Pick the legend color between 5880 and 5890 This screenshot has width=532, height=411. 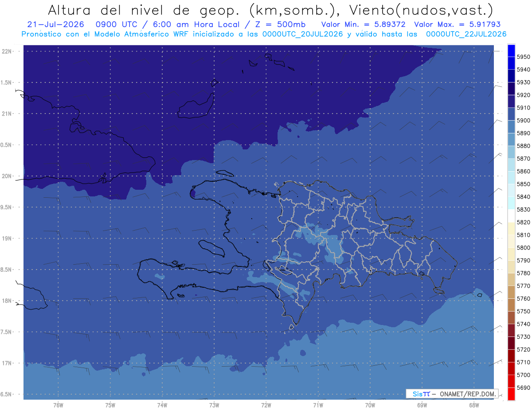pos(511,140)
